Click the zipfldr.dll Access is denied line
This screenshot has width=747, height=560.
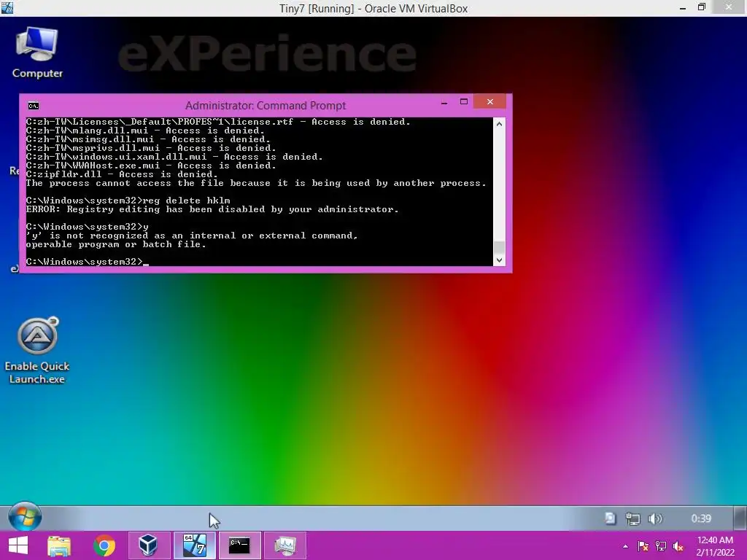pyautogui.click(x=122, y=174)
